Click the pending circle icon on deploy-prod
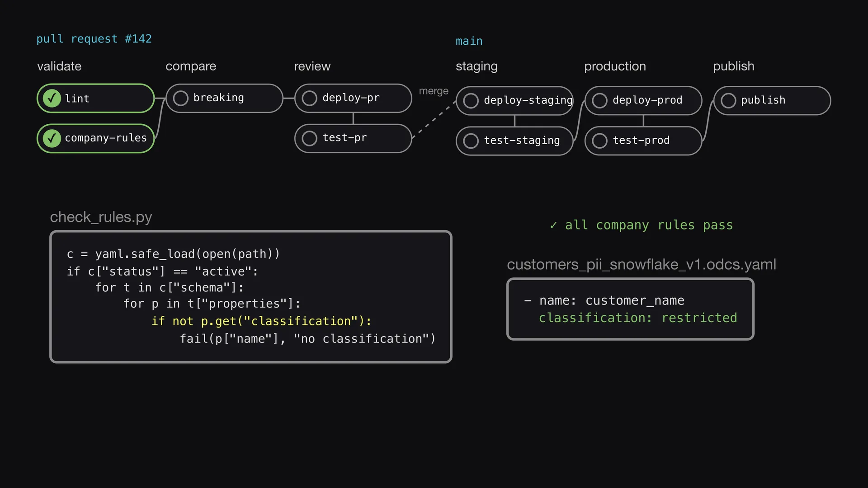Screen dimensions: 868x488 [x=600, y=101]
